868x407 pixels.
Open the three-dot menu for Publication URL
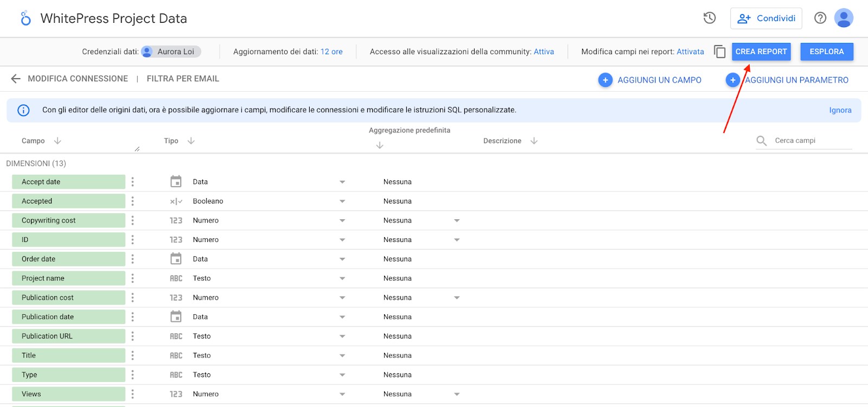tap(132, 336)
